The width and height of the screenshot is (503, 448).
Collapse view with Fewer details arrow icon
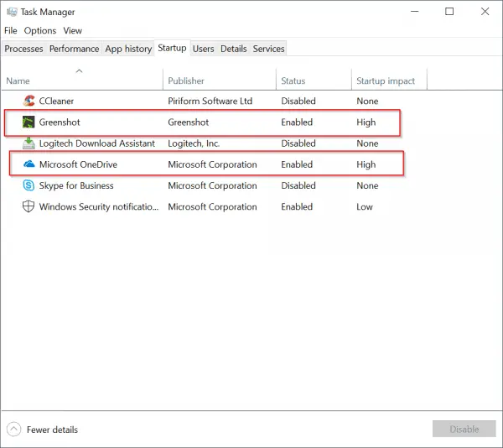[13, 429]
